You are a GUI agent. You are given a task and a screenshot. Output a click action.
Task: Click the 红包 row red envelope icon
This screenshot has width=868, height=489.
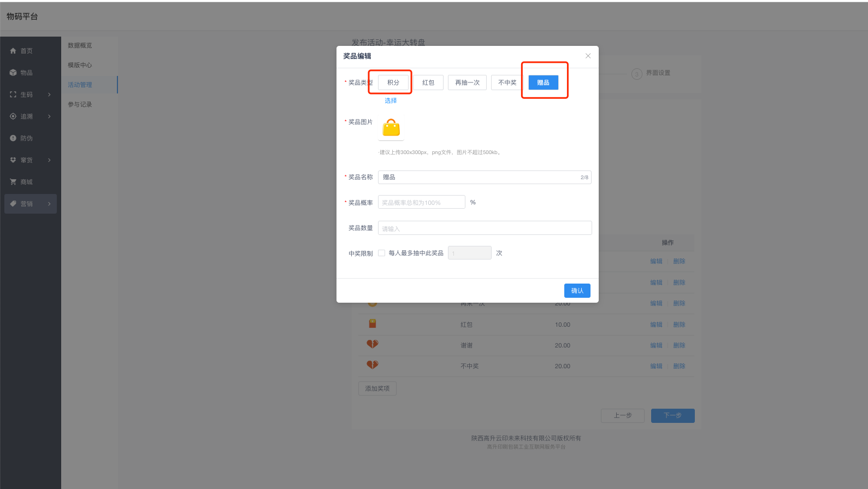(x=373, y=323)
